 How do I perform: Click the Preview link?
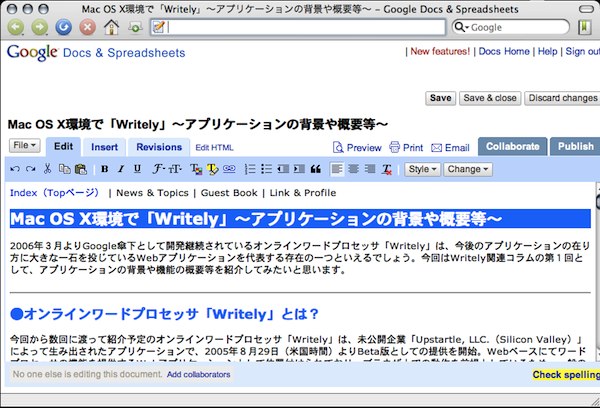point(357,147)
